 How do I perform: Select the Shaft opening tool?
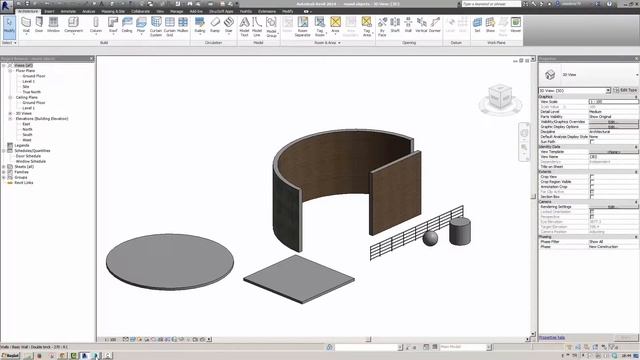click(x=395, y=25)
